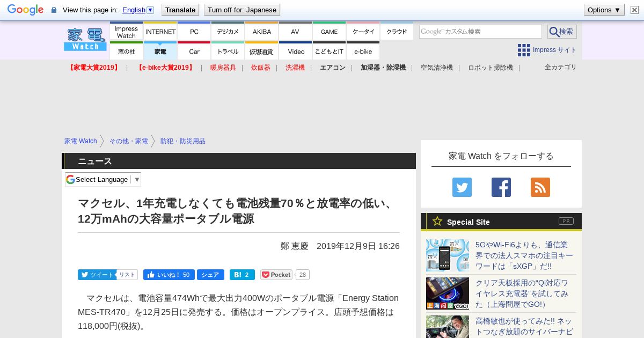Select the ケータイ tab

coord(363,32)
